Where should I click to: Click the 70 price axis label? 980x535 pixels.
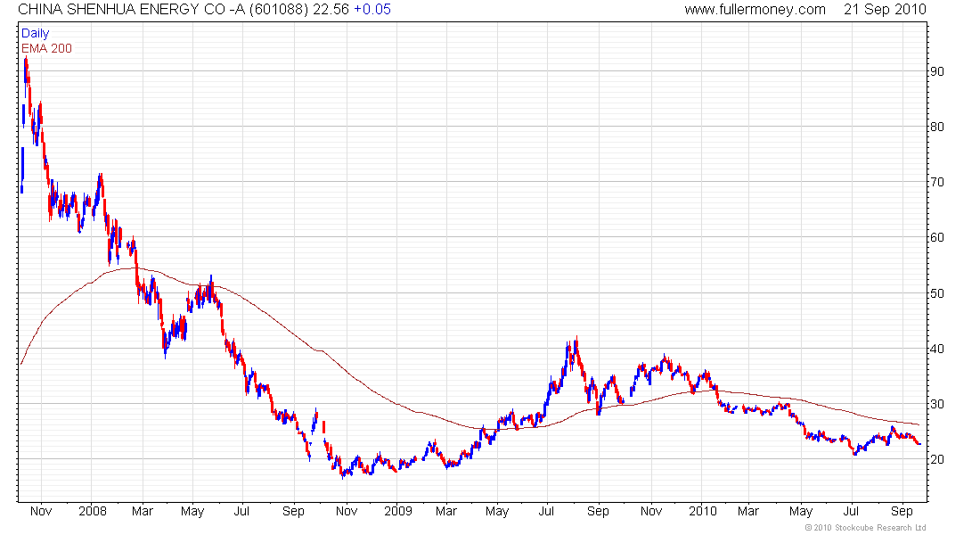pyautogui.click(x=937, y=182)
